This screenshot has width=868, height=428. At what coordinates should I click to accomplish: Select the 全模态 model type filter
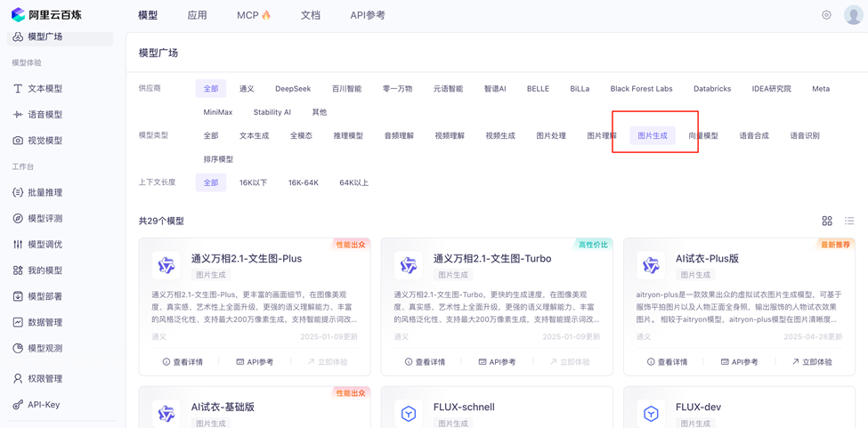(x=301, y=135)
